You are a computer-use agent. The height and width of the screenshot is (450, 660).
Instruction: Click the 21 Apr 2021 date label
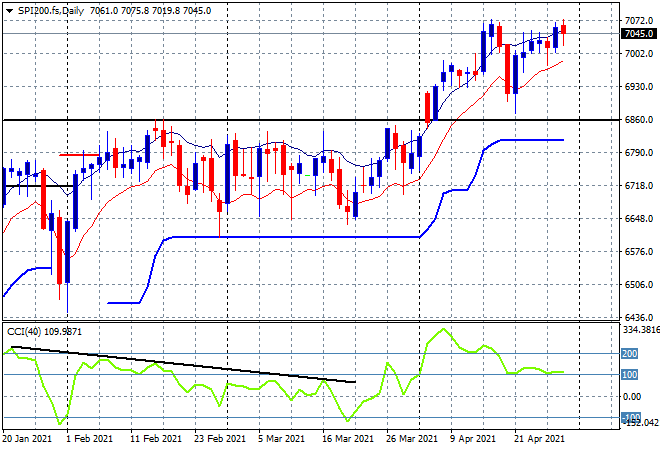(x=540, y=439)
